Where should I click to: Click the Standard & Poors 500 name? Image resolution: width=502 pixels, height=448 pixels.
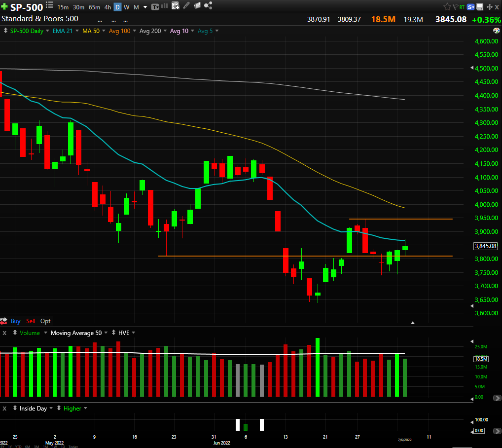[x=40, y=19]
